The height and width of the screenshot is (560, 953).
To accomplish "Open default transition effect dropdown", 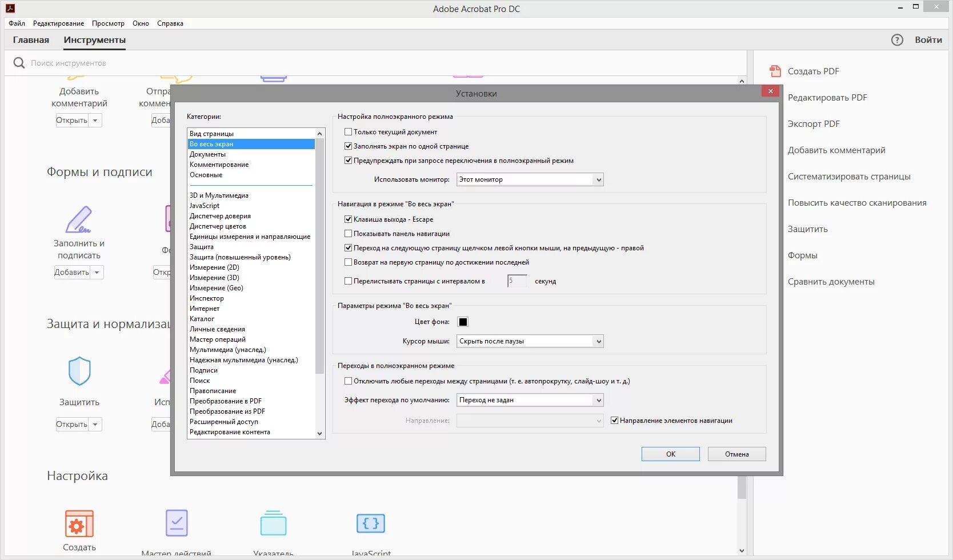I will pos(530,400).
